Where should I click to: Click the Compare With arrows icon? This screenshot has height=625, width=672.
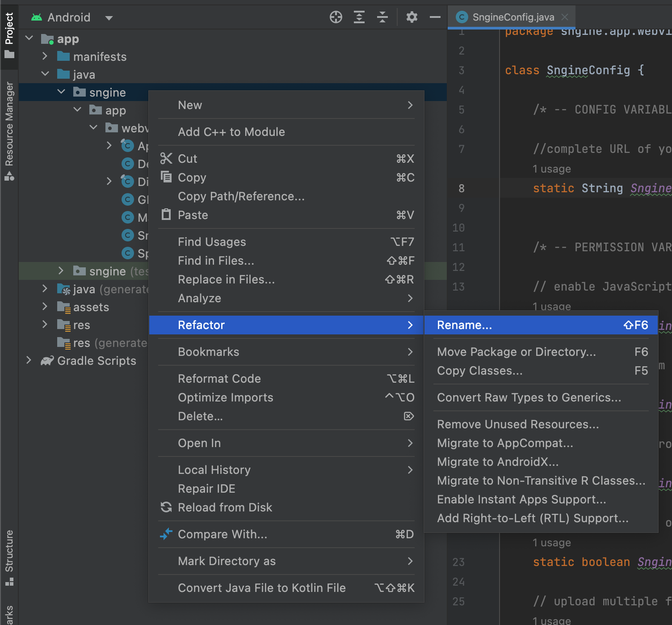click(166, 534)
